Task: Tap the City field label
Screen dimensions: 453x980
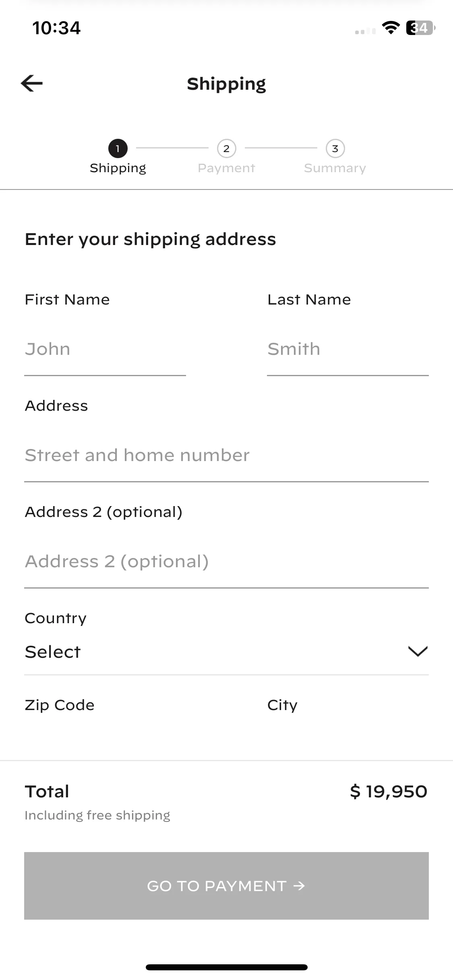Action: pyautogui.click(x=282, y=705)
